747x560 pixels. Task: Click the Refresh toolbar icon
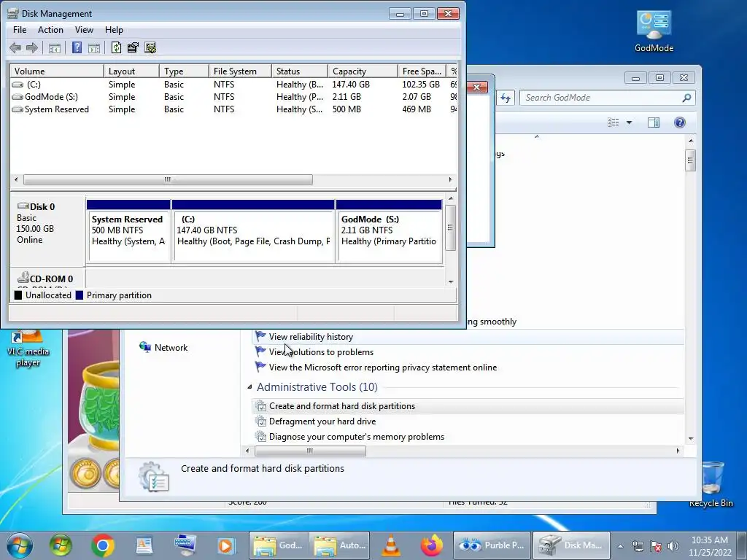pyautogui.click(x=116, y=47)
